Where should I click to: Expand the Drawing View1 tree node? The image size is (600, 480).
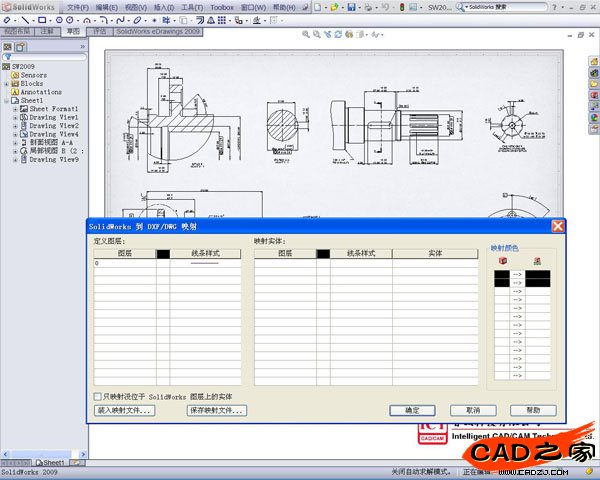click(15, 118)
